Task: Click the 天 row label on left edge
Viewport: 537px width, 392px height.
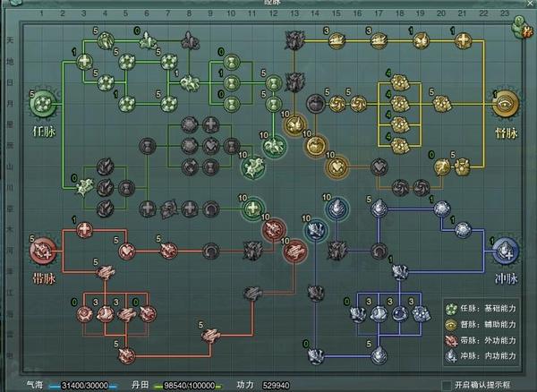Action: coord(9,40)
